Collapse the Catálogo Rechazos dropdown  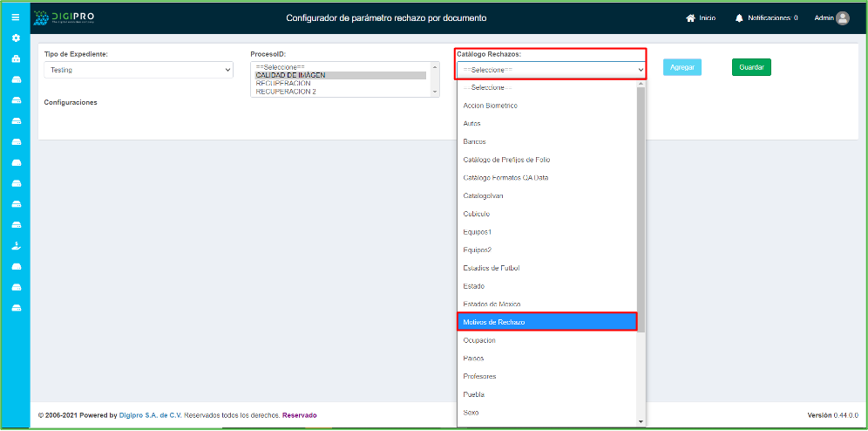550,69
